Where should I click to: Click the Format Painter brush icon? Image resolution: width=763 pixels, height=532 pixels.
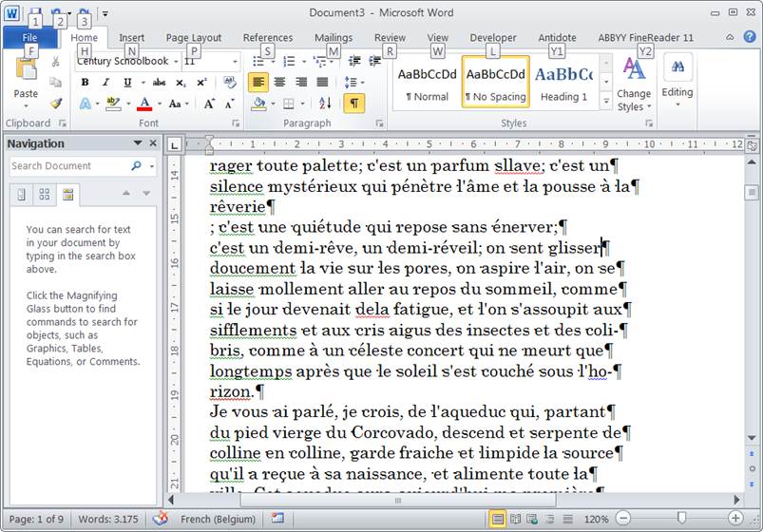[56, 104]
